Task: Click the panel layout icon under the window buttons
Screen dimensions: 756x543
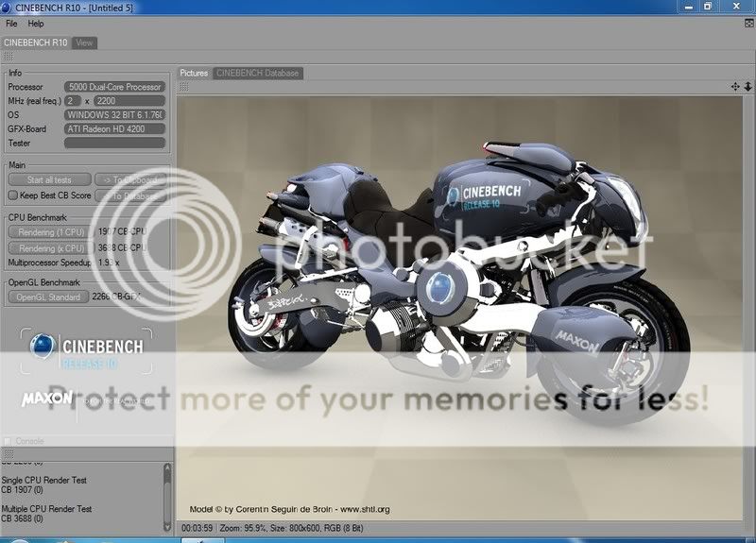Action: click(x=749, y=23)
